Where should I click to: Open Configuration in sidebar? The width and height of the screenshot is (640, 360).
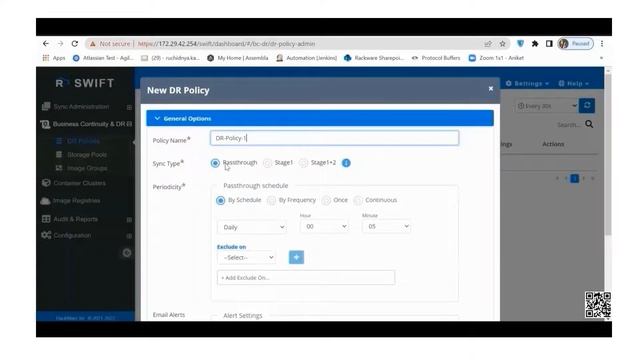click(66, 235)
